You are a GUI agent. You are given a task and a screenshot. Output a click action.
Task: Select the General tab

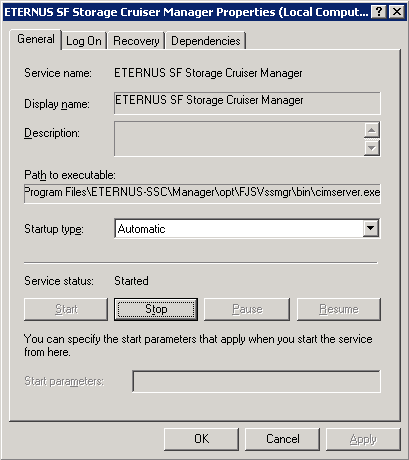coord(36,39)
